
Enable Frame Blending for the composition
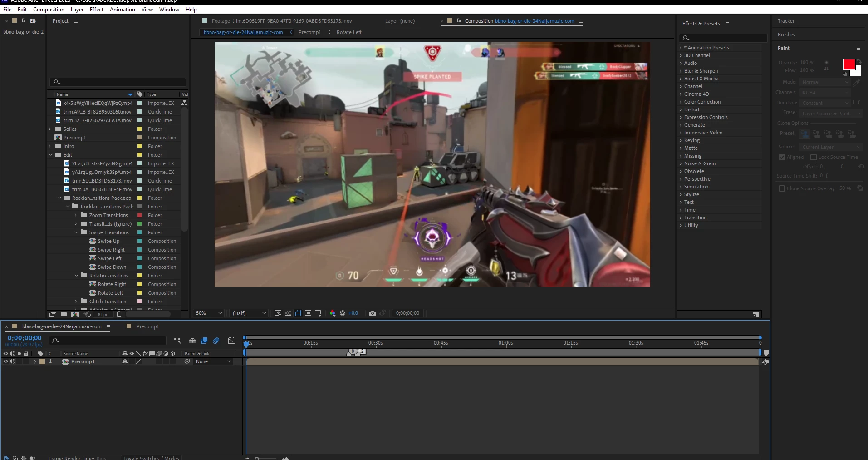click(x=204, y=341)
